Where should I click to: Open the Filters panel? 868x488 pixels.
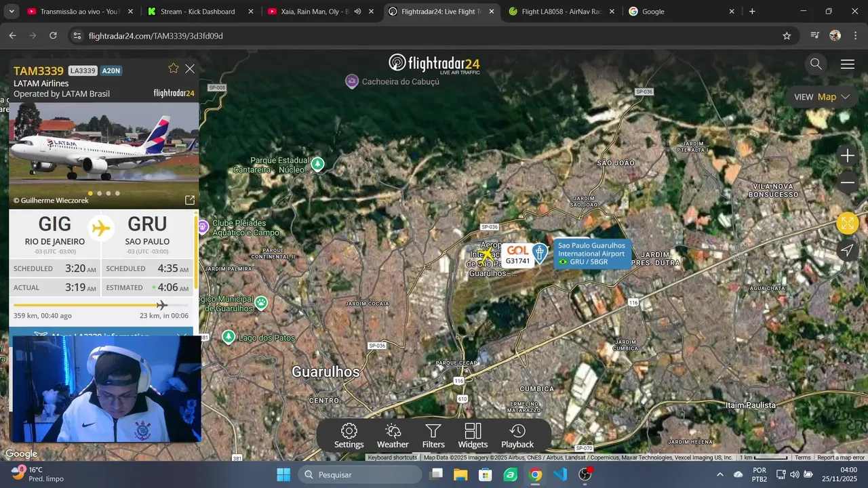[x=433, y=436]
